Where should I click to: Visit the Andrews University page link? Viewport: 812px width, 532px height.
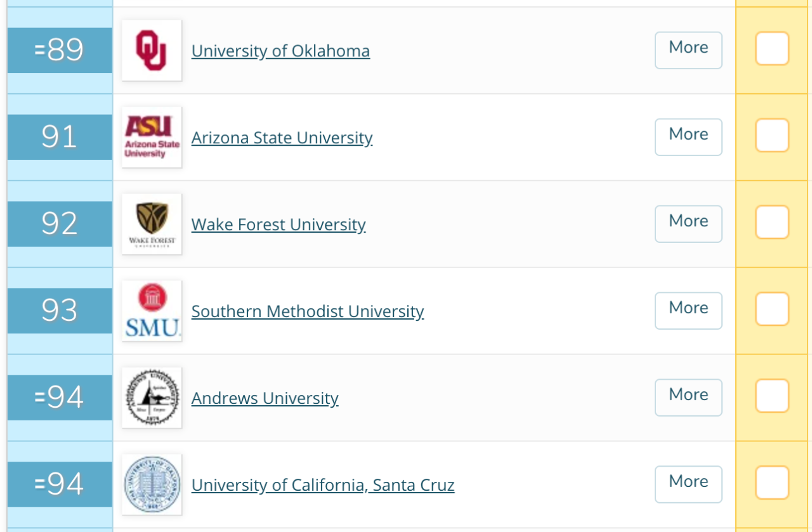pos(265,398)
